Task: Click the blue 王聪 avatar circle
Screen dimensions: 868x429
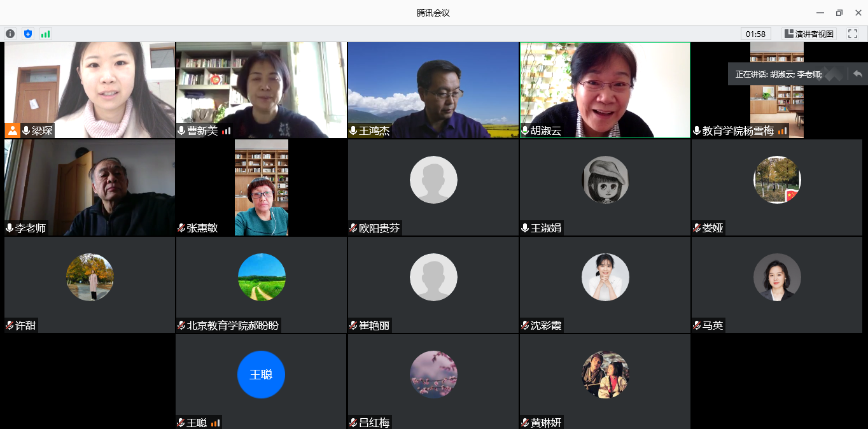Action: click(262, 375)
